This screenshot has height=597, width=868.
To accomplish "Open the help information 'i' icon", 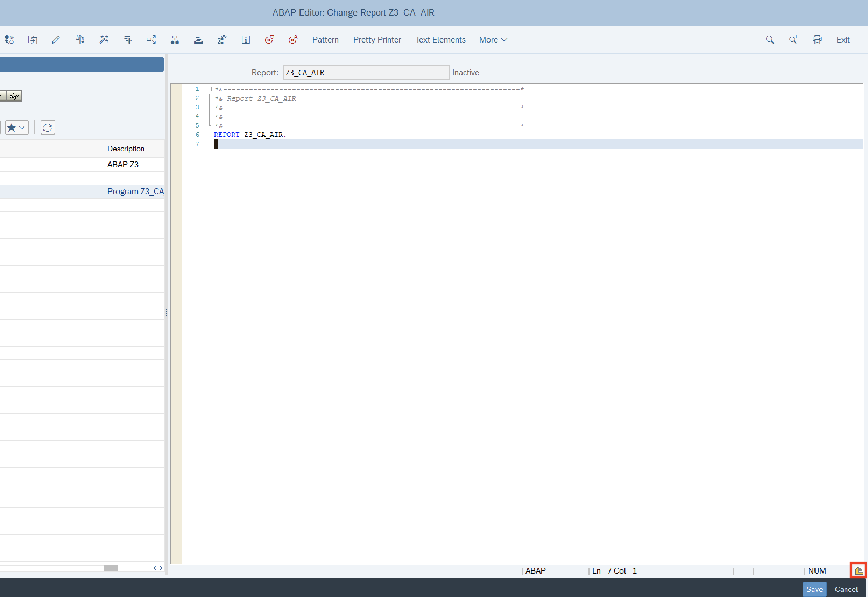I will click(x=246, y=40).
